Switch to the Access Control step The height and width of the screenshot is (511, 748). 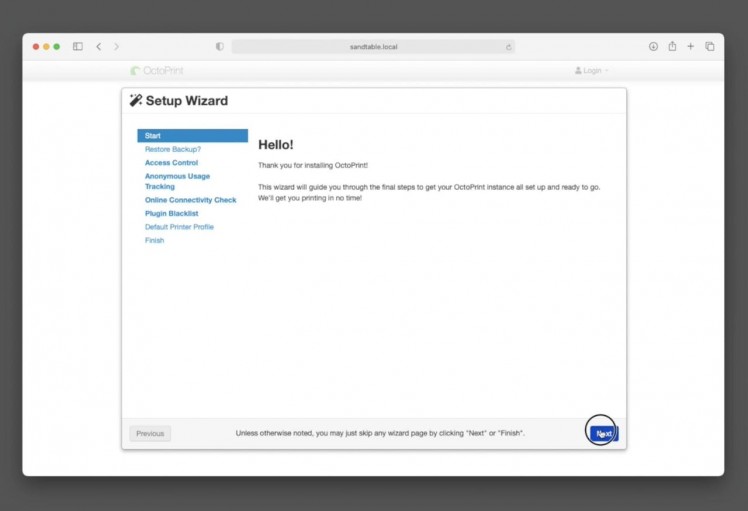(x=171, y=163)
